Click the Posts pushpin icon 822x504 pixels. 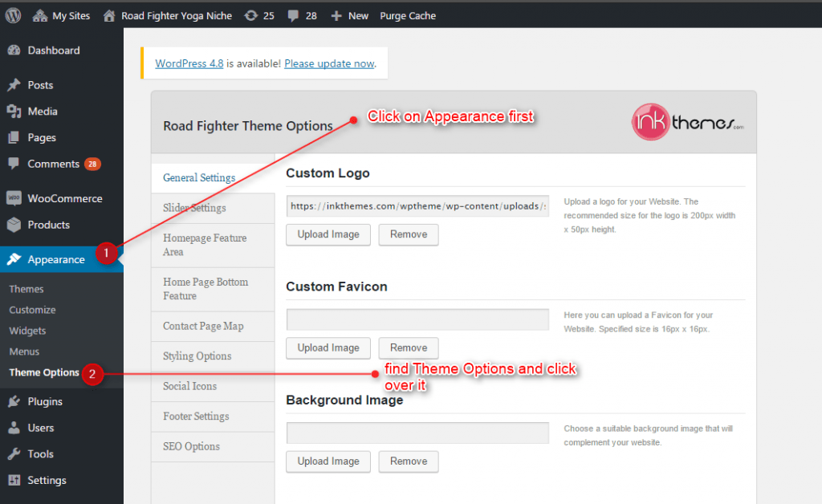(x=14, y=85)
